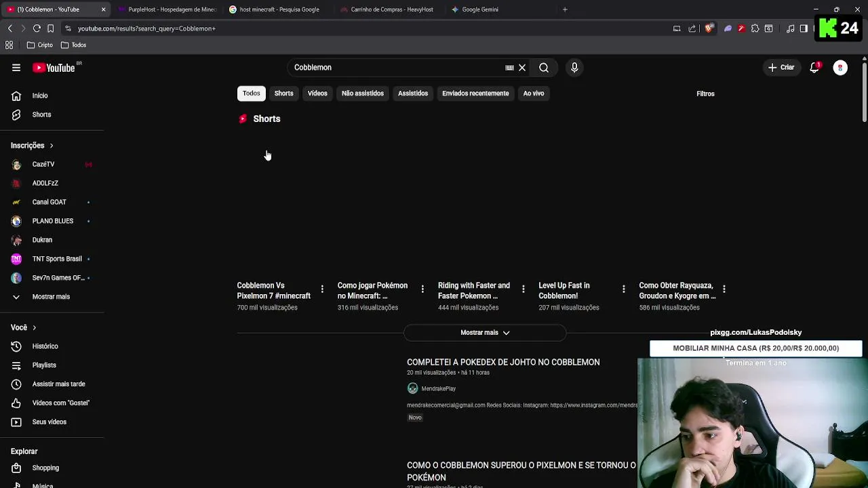The height and width of the screenshot is (488, 868).
Task: Open video COMPLETEI A POKEDEX DE JOHTO
Action: [x=503, y=363]
